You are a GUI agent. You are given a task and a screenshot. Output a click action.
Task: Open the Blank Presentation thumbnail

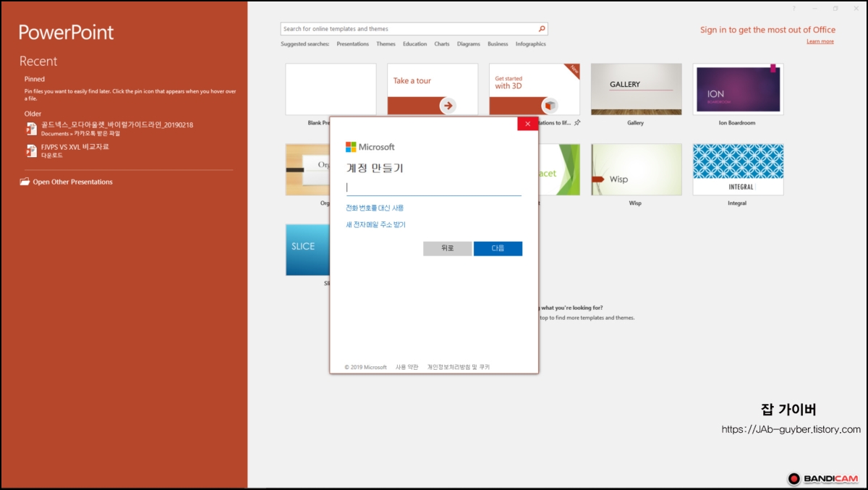[x=331, y=89]
